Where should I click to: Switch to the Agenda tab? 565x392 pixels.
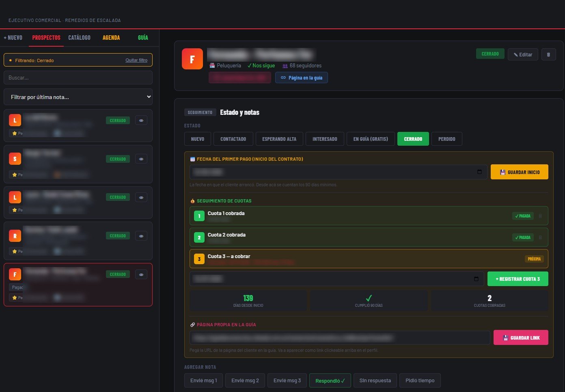[x=111, y=38]
